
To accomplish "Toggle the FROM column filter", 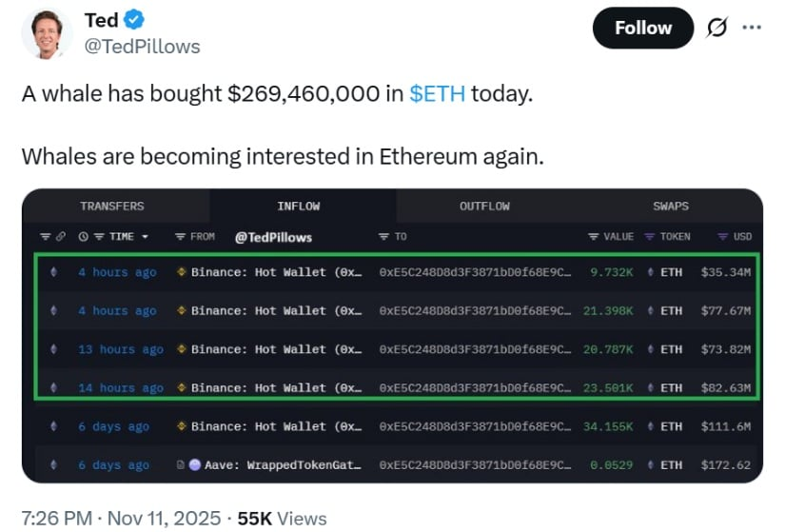I will (181, 237).
